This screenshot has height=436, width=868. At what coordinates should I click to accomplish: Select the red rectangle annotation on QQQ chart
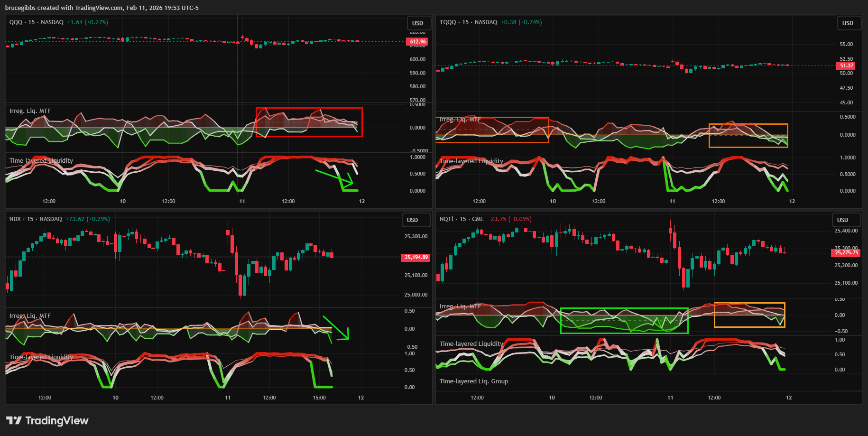click(309, 109)
